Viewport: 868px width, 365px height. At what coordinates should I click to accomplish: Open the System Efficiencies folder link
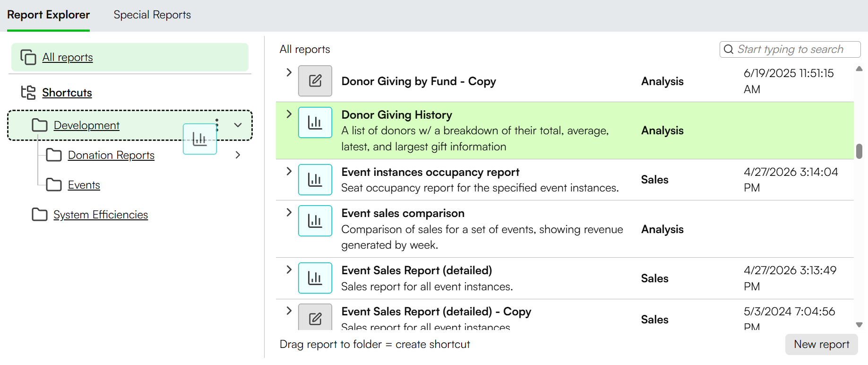(x=101, y=215)
